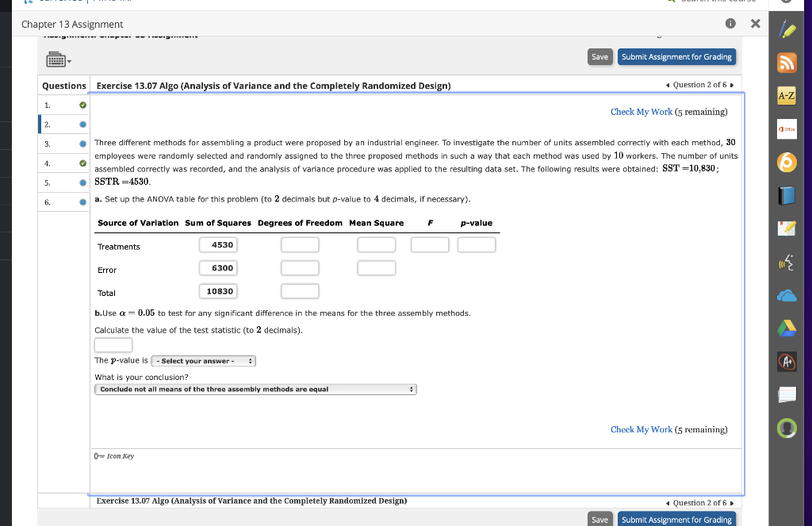Click the Icon Key symbol
812x526 pixels.
(99, 456)
